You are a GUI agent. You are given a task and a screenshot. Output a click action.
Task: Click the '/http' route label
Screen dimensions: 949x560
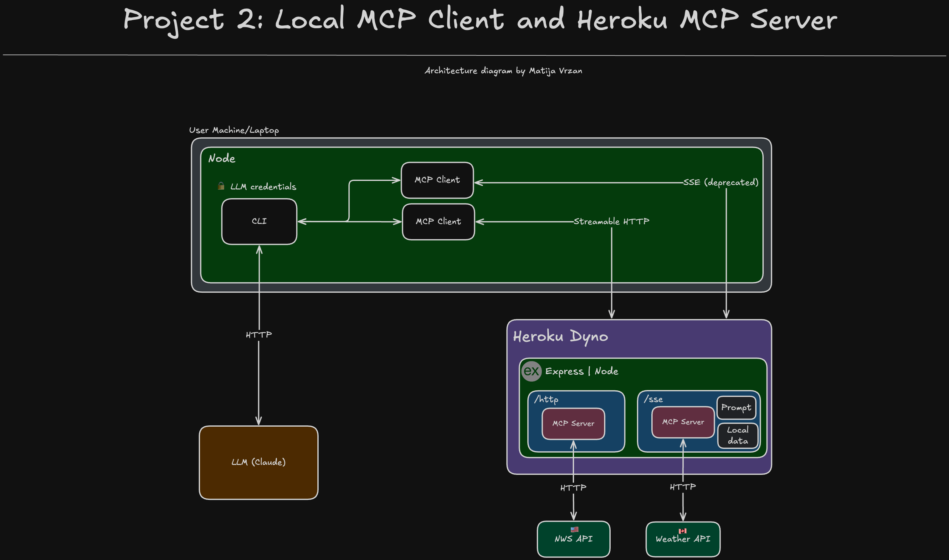(546, 399)
